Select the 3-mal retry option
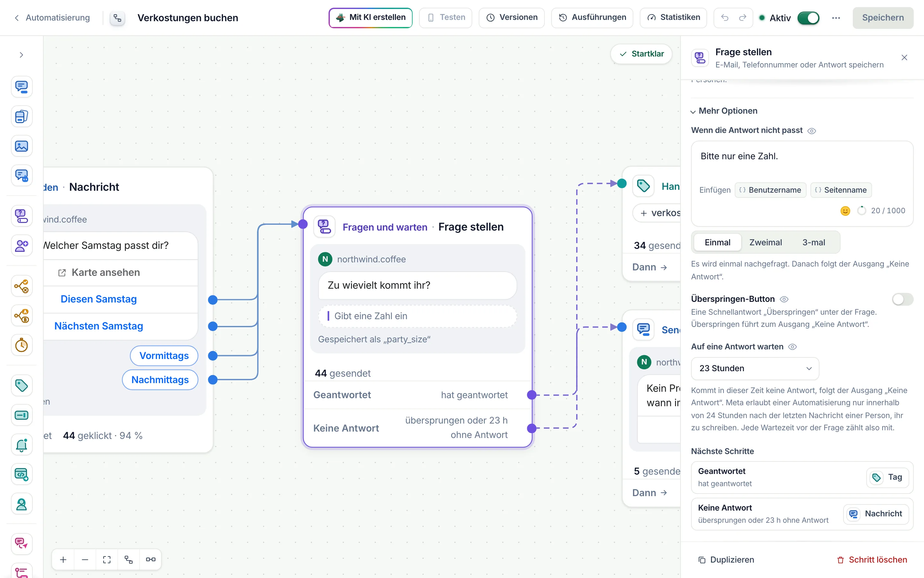 click(x=814, y=242)
